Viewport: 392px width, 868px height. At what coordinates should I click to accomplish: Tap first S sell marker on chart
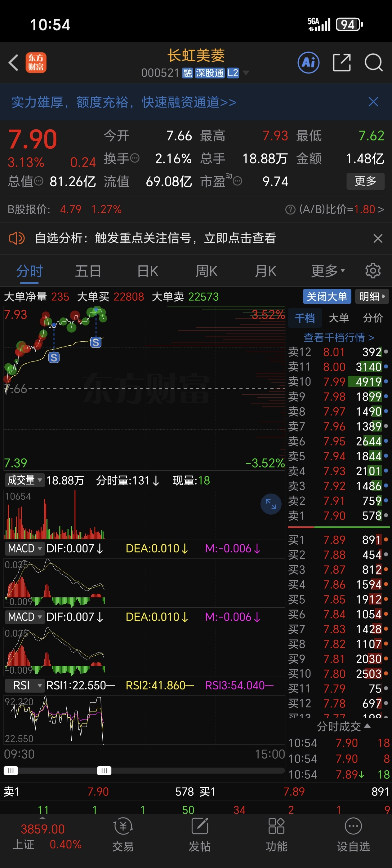tap(54, 357)
